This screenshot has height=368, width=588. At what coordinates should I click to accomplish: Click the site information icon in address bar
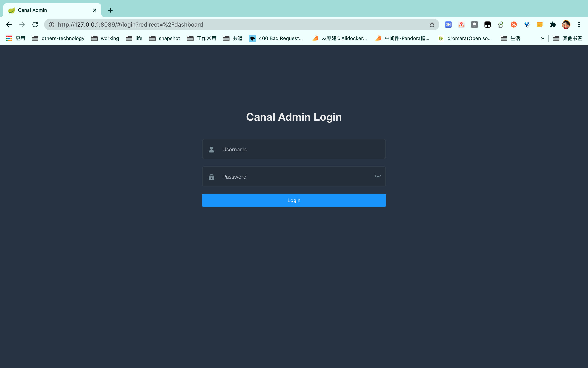pyautogui.click(x=51, y=25)
